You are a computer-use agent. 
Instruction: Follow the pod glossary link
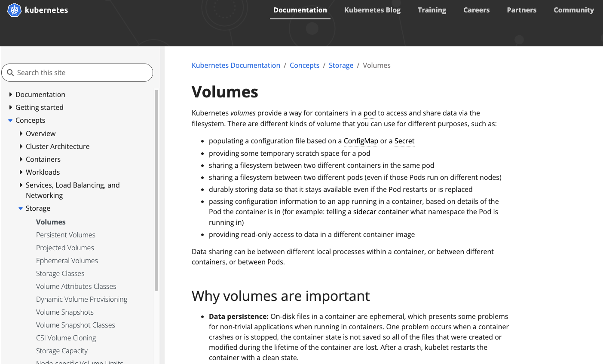[370, 113]
